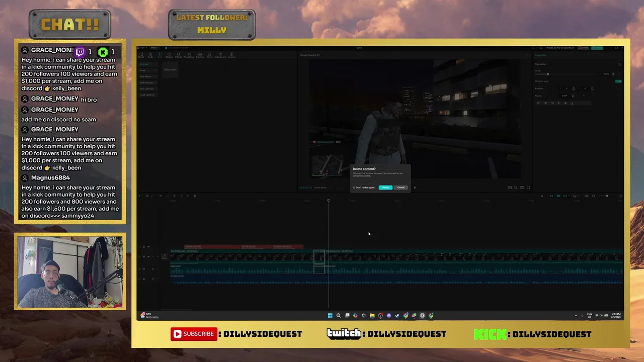Open the Effects panel

coord(179,54)
